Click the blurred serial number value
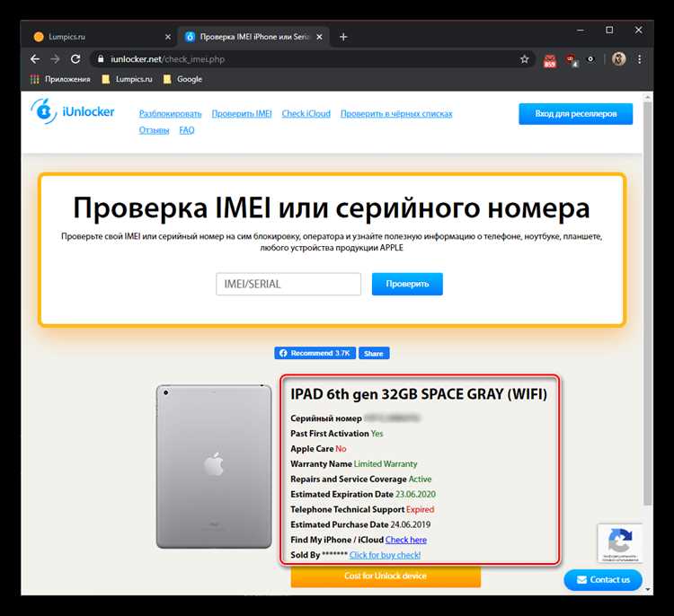The image size is (674, 616). click(392, 418)
